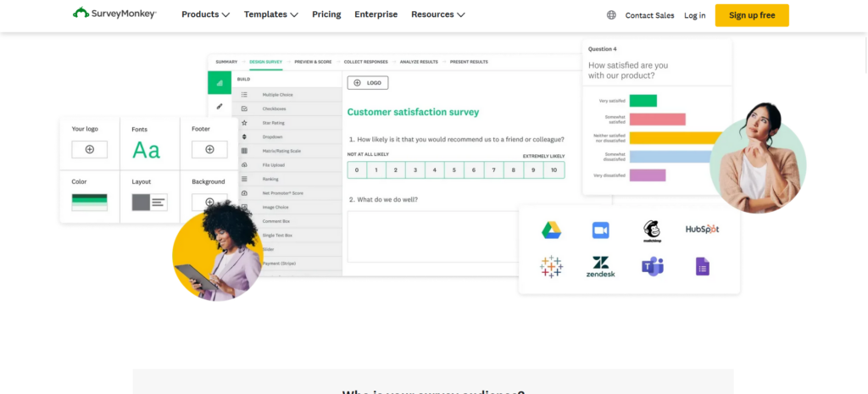Image resolution: width=868 pixels, height=394 pixels.
Task: Click the Contact Sales link
Action: pyautogui.click(x=650, y=15)
